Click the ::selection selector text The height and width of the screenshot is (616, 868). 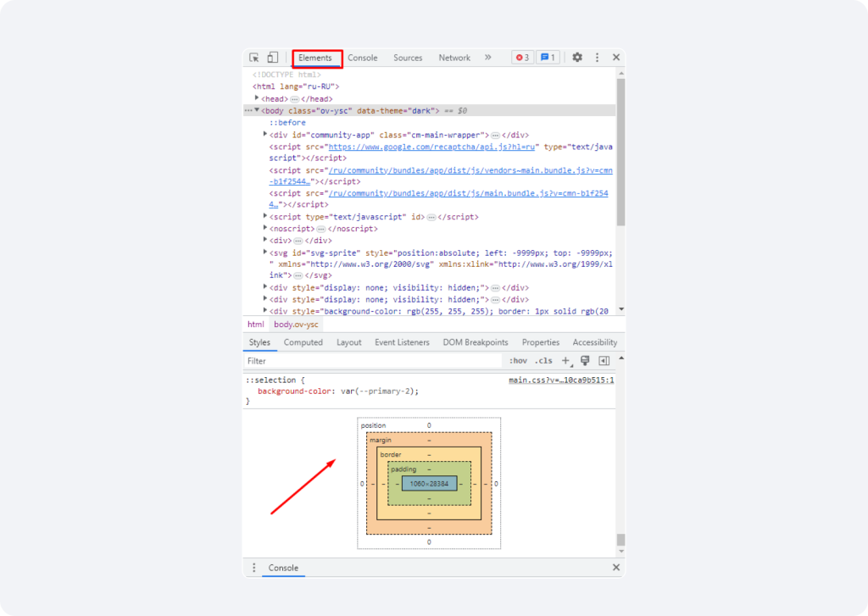pyautogui.click(x=270, y=380)
